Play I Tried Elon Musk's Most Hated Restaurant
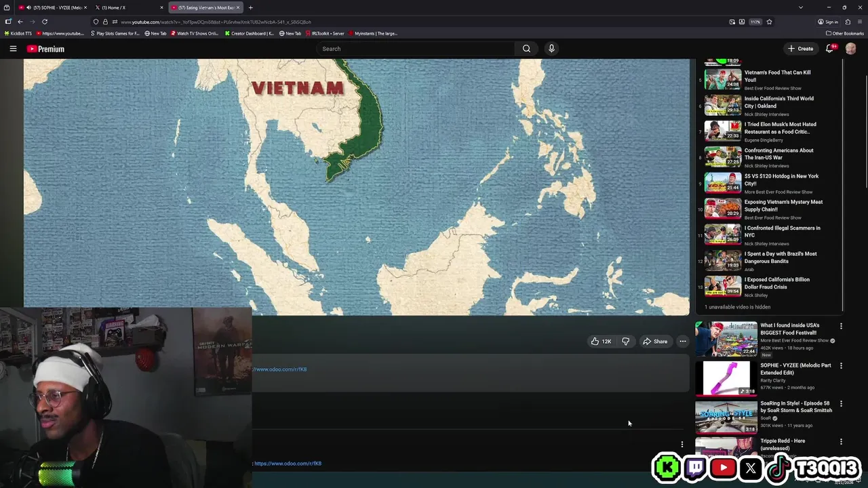The width and height of the screenshot is (868, 488). pyautogui.click(x=723, y=131)
